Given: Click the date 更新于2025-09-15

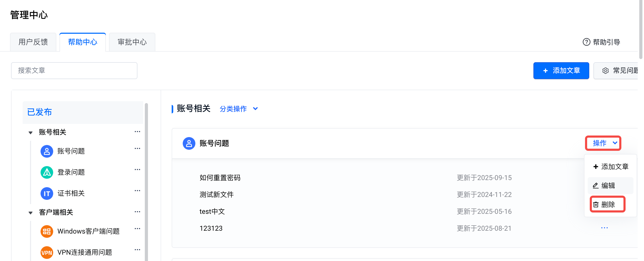Looking at the screenshot, I should click(x=484, y=178).
